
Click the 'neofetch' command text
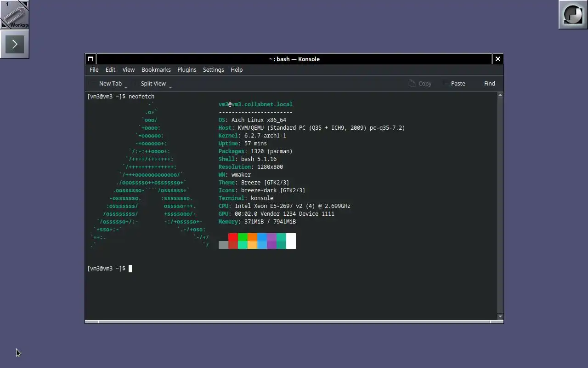coord(141,97)
